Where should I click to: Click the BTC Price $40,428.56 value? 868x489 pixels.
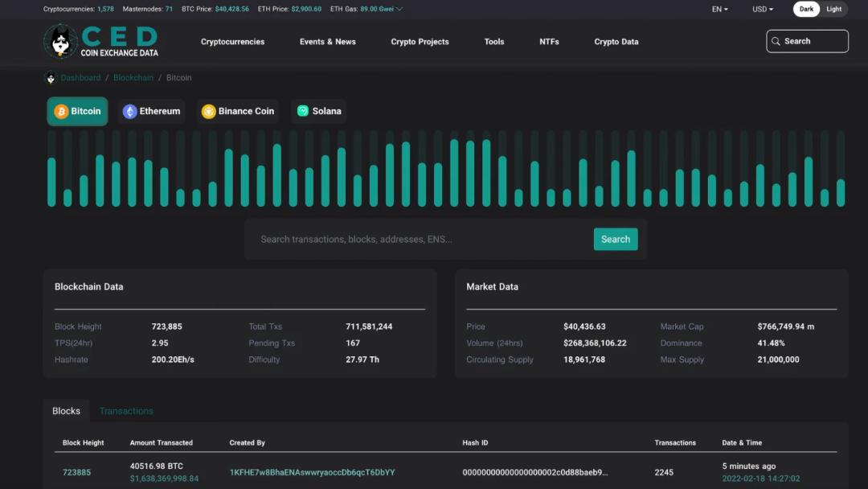click(x=232, y=9)
